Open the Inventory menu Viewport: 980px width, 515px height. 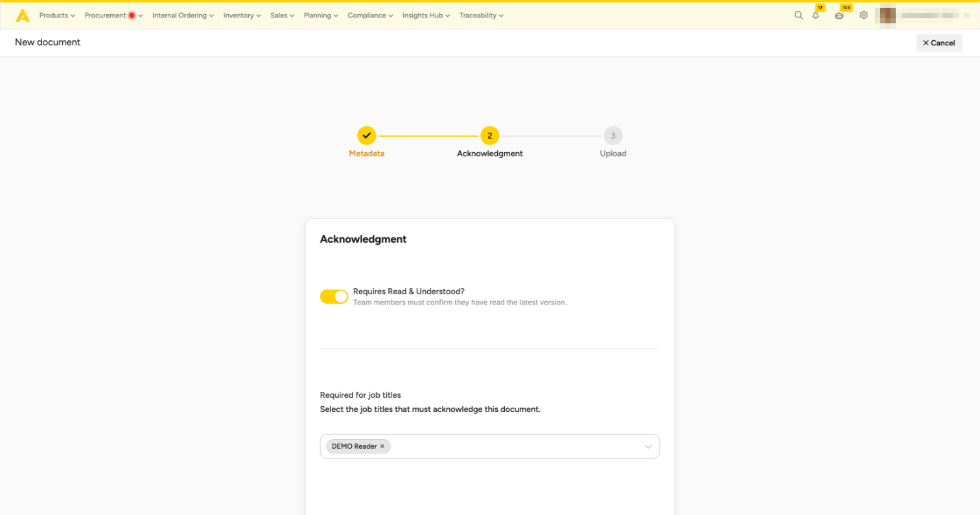pos(242,16)
